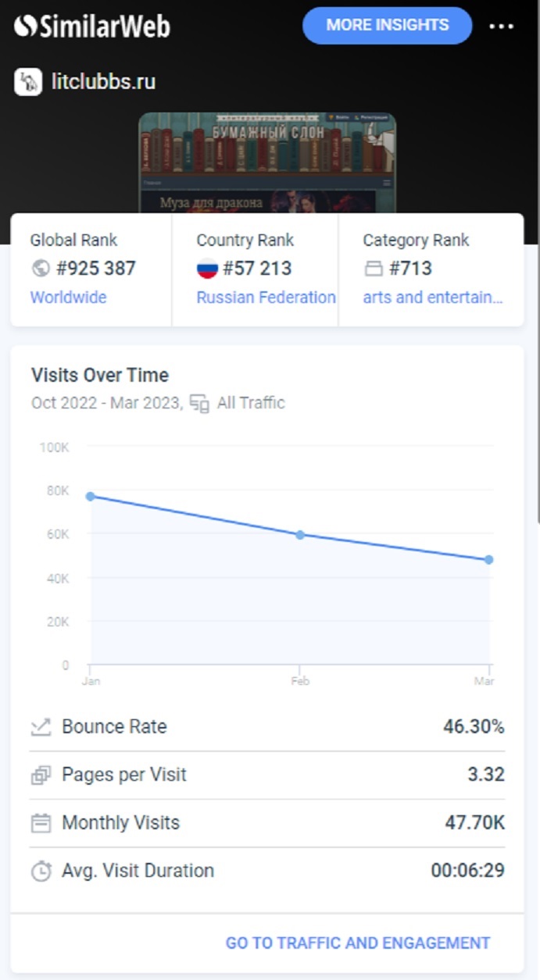Click the Pages per Visit icon

[x=41, y=775]
